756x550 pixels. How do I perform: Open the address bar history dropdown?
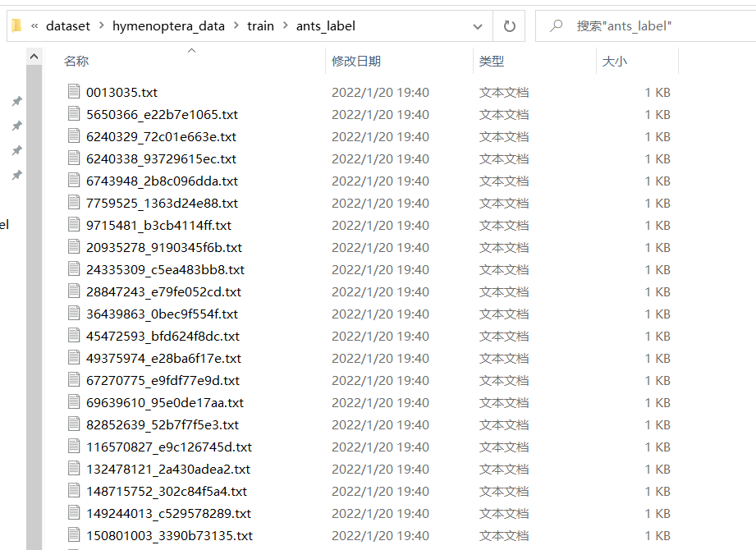click(477, 26)
